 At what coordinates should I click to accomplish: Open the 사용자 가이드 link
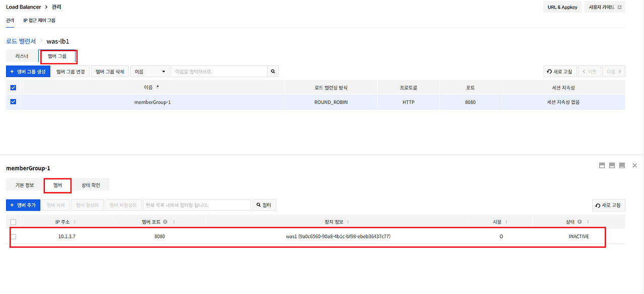[x=605, y=7]
